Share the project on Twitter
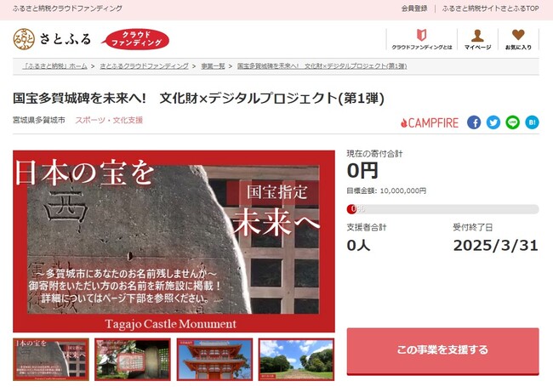This screenshot has height=392, width=553. (493, 122)
